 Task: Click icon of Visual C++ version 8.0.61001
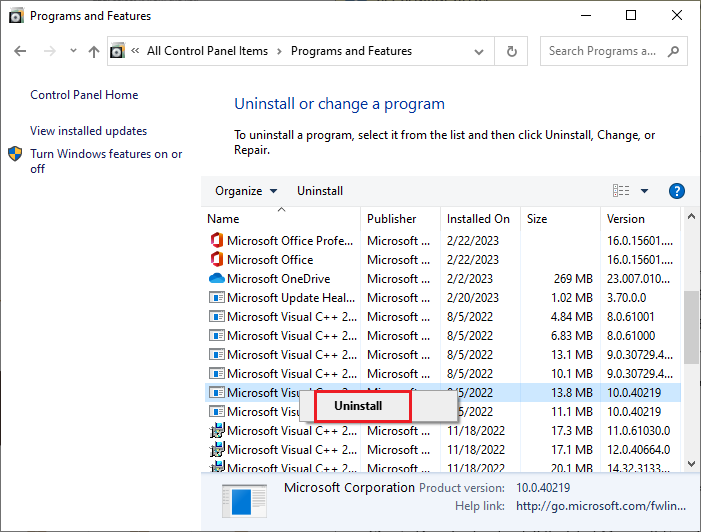217,317
